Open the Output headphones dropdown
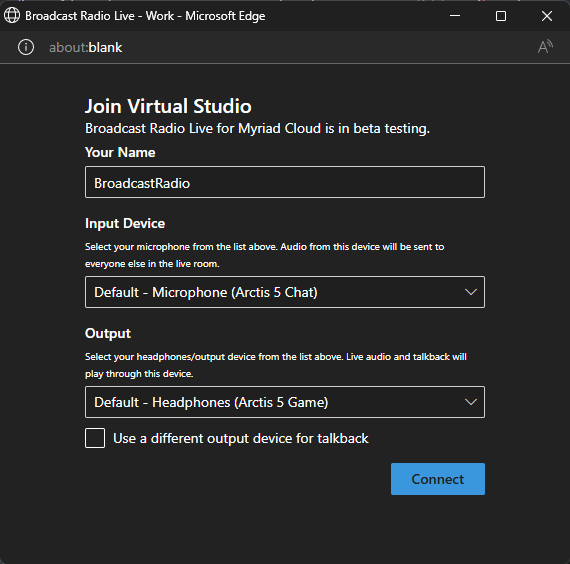This screenshot has width=570, height=564. 285,402
